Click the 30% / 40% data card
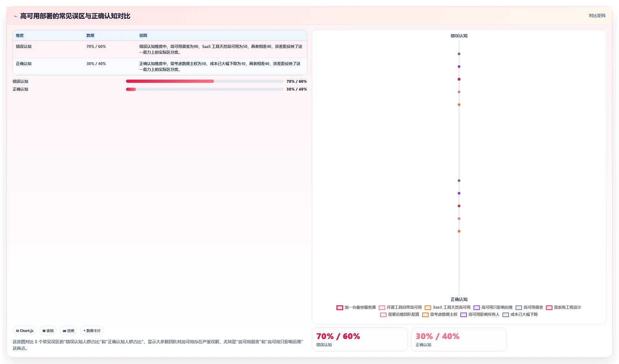 [459, 339]
